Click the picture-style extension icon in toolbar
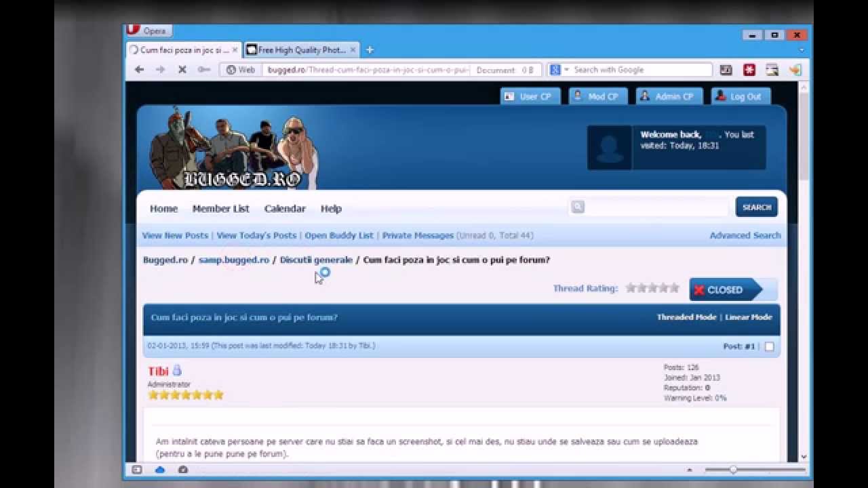 [x=772, y=70]
